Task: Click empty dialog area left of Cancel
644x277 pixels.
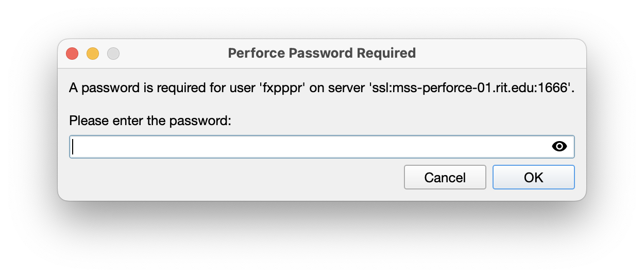Action: coord(232,178)
